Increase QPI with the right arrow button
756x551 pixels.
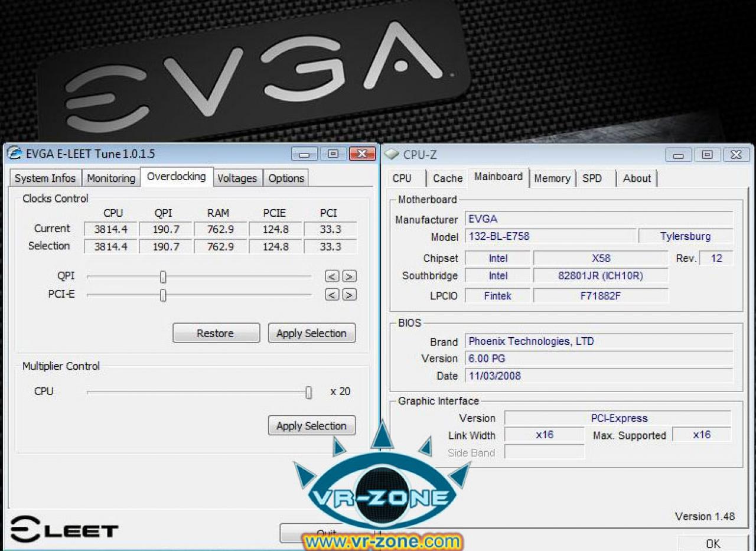tap(350, 276)
